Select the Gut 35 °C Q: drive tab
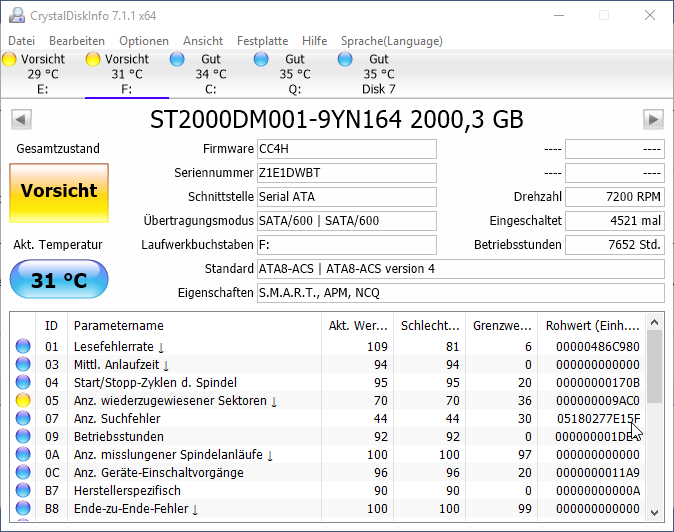674x532 pixels. tap(294, 74)
